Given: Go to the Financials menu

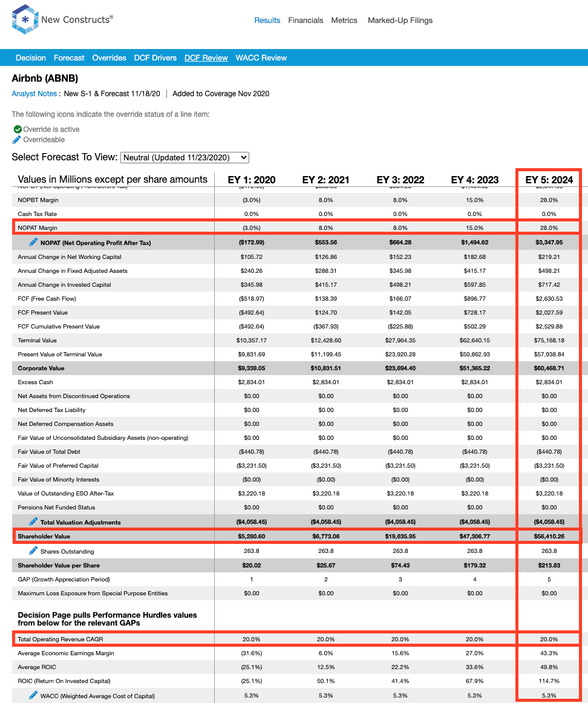Looking at the screenshot, I should tap(305, 20).
